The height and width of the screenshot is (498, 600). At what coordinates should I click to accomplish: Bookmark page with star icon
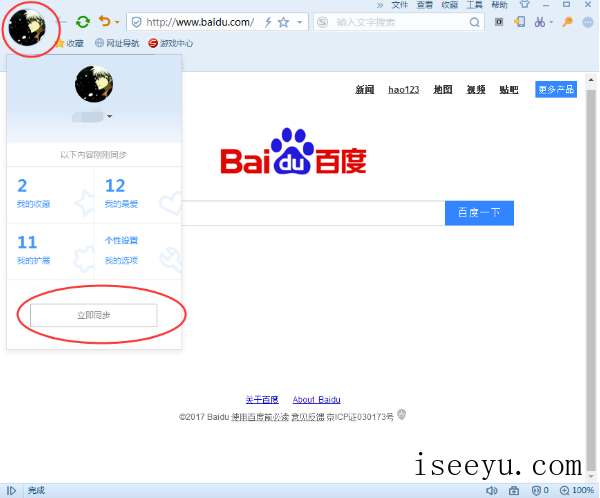tap(284, 23)
